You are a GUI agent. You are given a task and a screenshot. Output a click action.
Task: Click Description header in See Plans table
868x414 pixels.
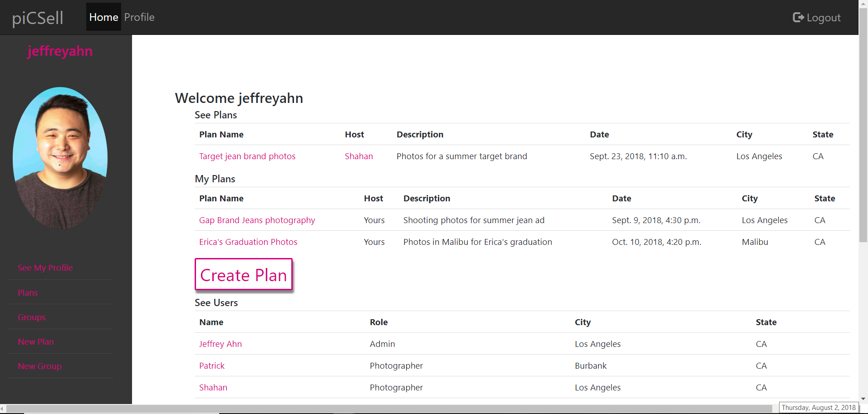pos(420,134)
